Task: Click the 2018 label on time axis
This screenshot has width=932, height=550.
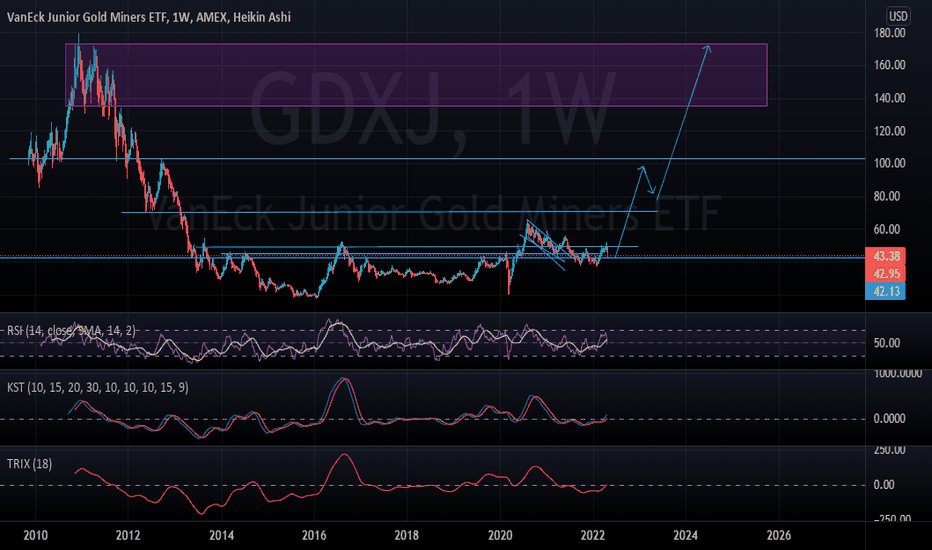Action: [407, 535]
